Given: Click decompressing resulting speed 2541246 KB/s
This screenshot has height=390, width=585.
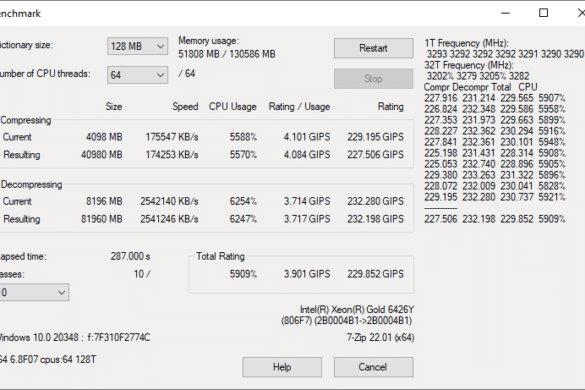Looking at the screenshot, I should (169, 219).
